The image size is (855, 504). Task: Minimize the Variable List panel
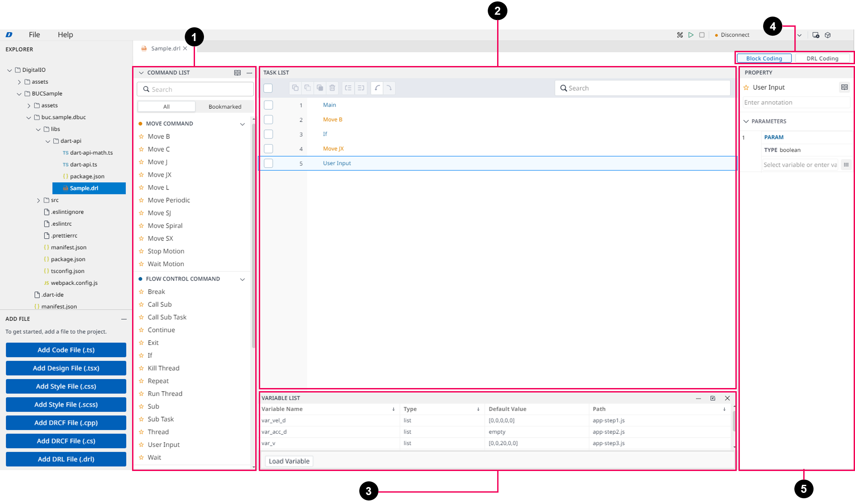698,398
